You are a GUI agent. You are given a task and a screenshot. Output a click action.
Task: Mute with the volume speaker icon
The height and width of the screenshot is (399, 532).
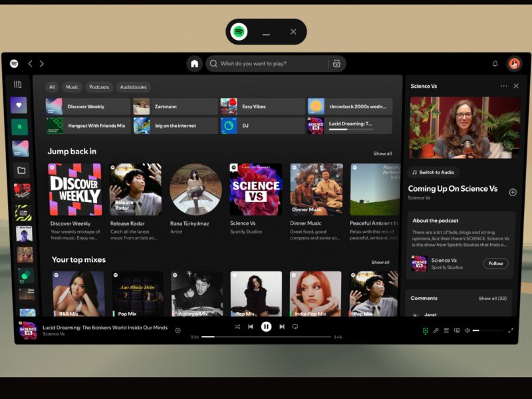[467, 331]
